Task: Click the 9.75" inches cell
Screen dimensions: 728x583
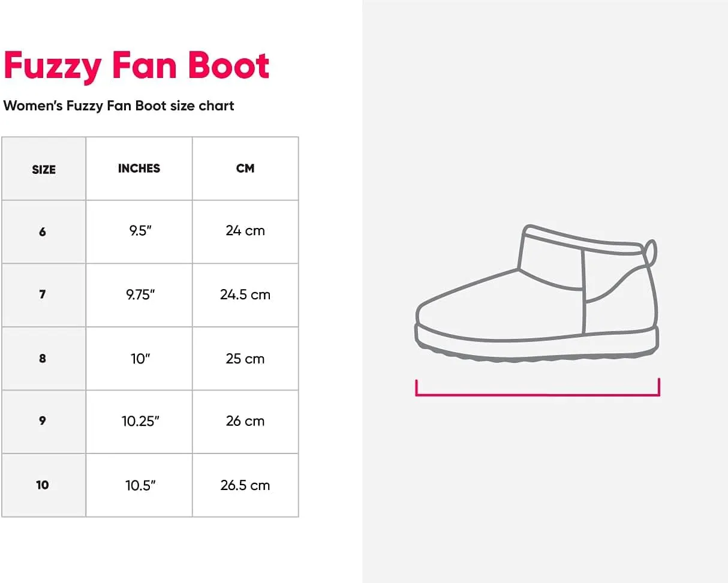Action: (x=139, y=295)
